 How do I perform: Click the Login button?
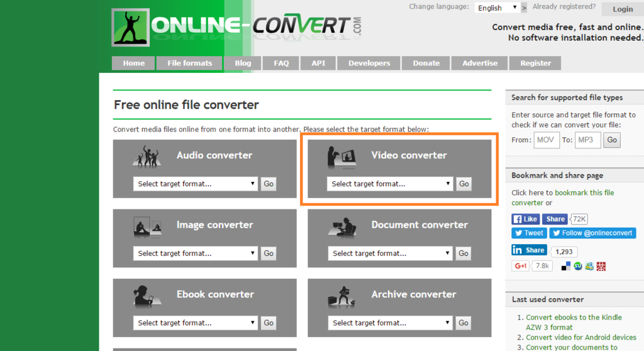pyautogui.click(x=623, y=9)
